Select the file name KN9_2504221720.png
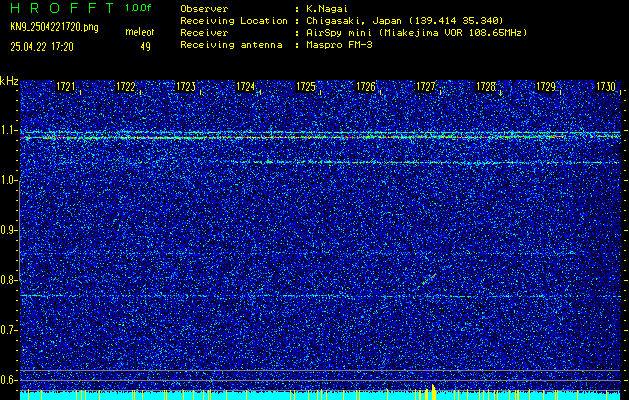The width and height of the screenshot is (629, 400). coord(54,27)
